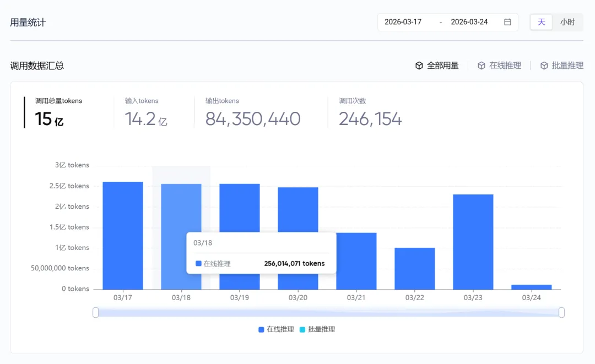This screenshot has height=364, width=595.
Task: Click the 03/22 axis label
Action: (x=415, y=298)
